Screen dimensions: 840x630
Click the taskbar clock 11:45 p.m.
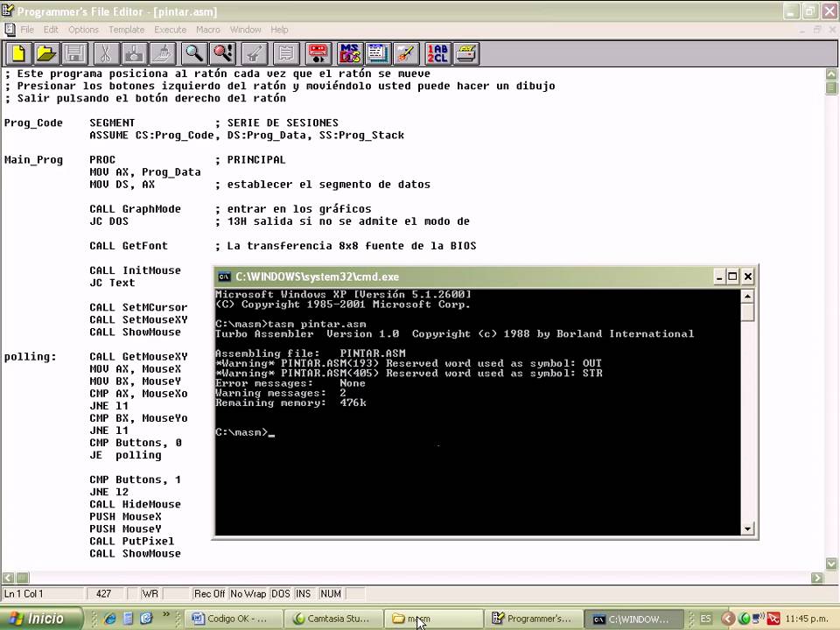(807, 619)
